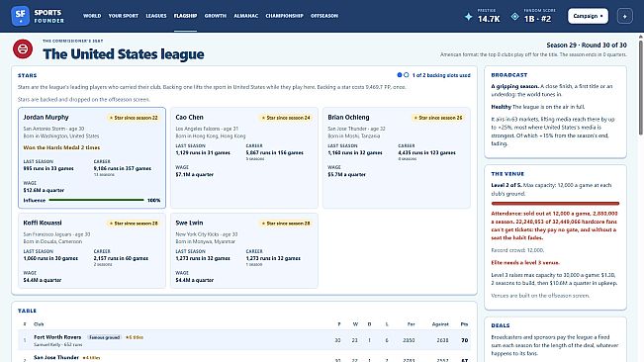
Task: Click the Broadcast panel heading
Action: pyautogui.click(x=509, y=75)
